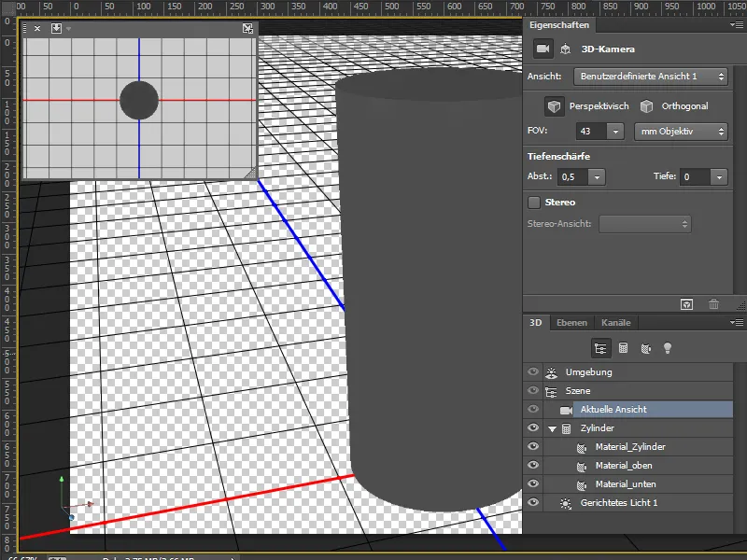Switch to the Kanäle tab
747x560 pixels.
tap(615, 322)
